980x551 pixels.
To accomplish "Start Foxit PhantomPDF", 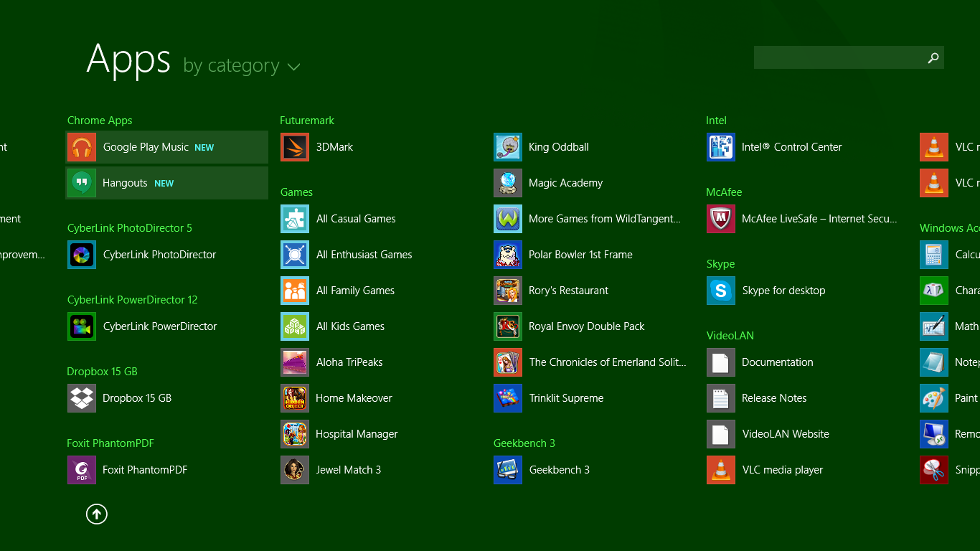I will (x=146, y=470).
